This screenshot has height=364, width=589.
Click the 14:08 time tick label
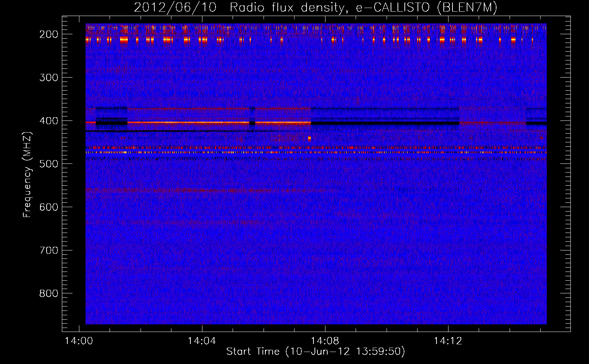pyautogui.click(x=325, y=341)
